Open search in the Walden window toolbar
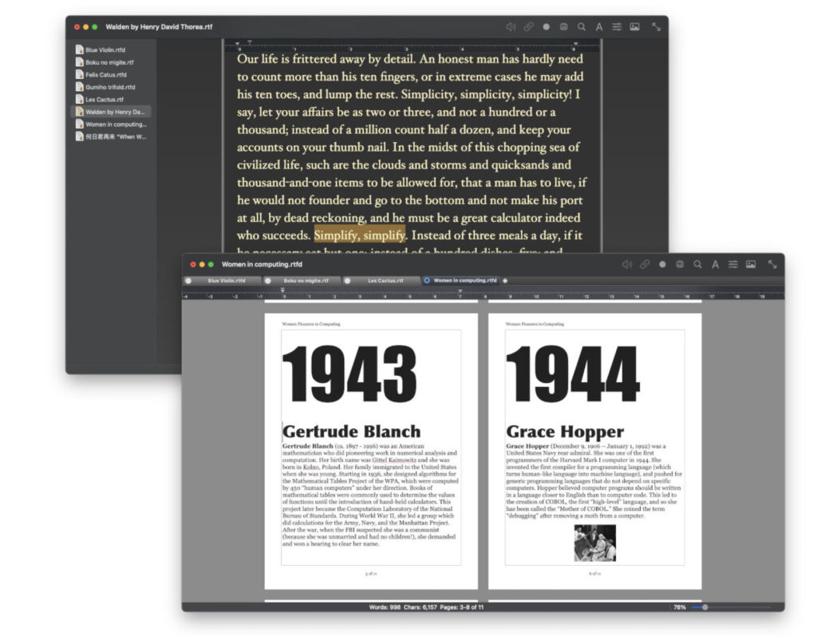 pos(582,26)
